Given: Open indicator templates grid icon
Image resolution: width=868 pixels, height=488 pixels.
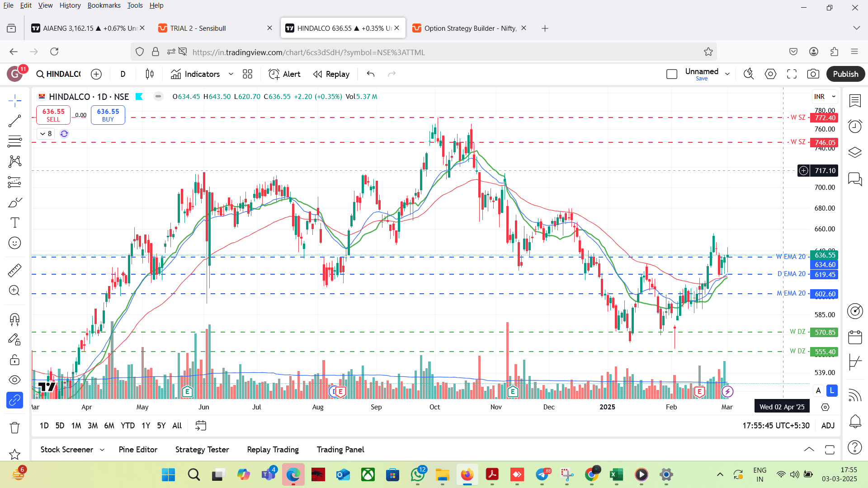Looking at the screenshot, I should pyautogui.click(x=247, y=74).
